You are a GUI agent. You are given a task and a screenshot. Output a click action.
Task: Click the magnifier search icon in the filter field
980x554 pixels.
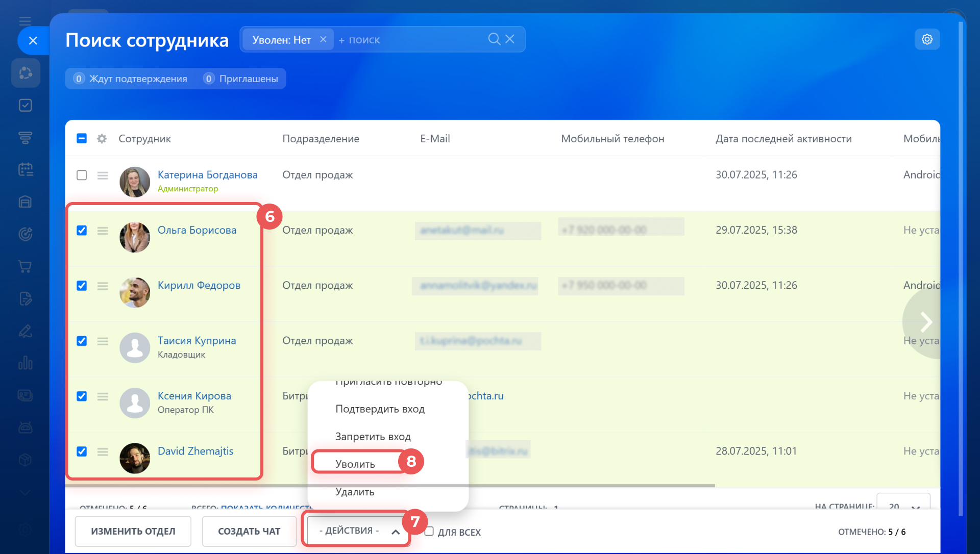click(x=494, y=39)
